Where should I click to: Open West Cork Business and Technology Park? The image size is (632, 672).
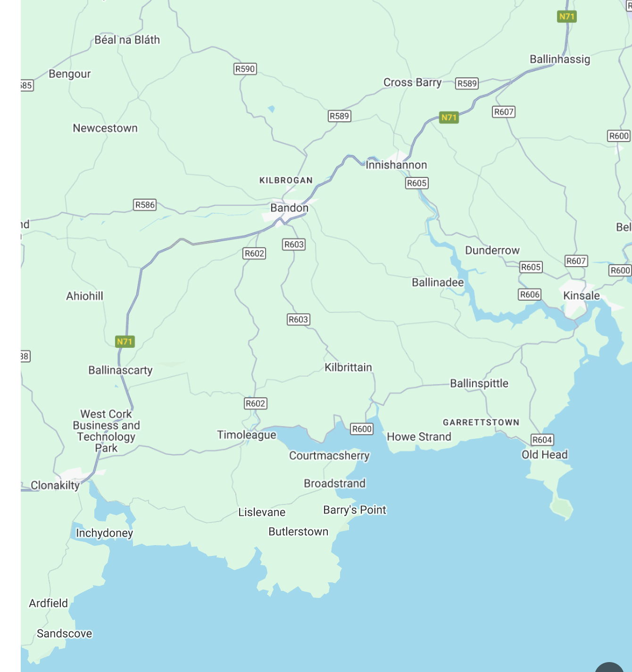click(x=107, y=431)
